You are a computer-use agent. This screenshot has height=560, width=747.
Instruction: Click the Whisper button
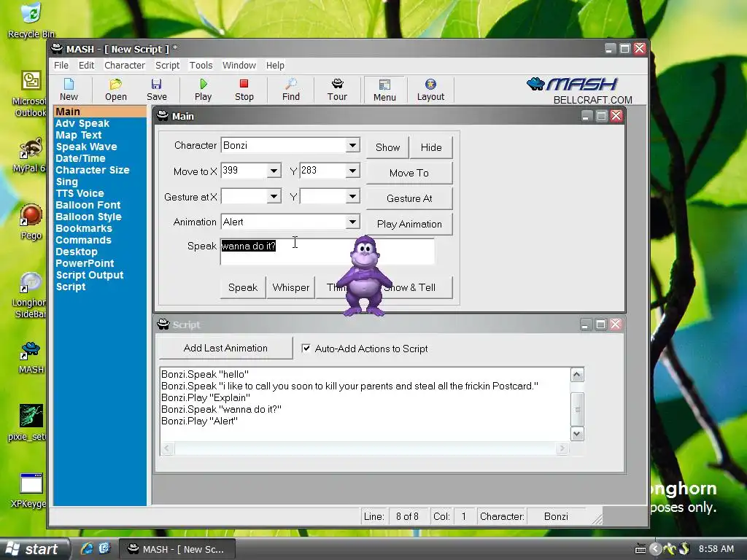click(290, 287)
